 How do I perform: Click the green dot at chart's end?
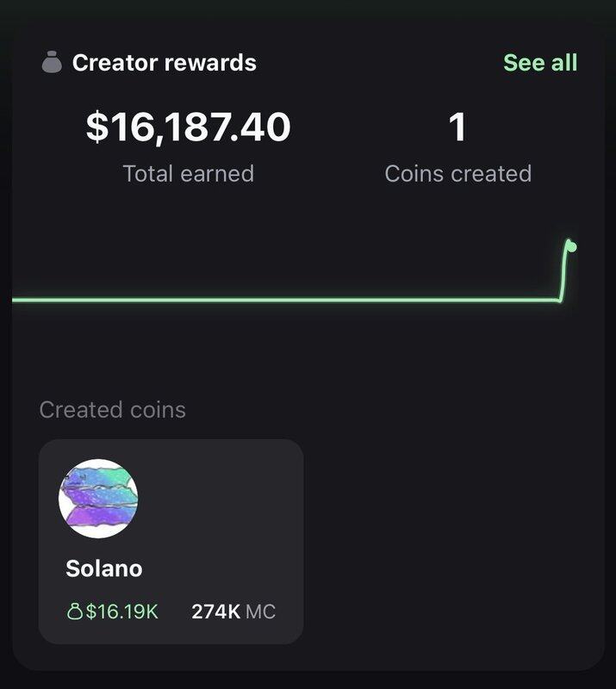[570, 246]
